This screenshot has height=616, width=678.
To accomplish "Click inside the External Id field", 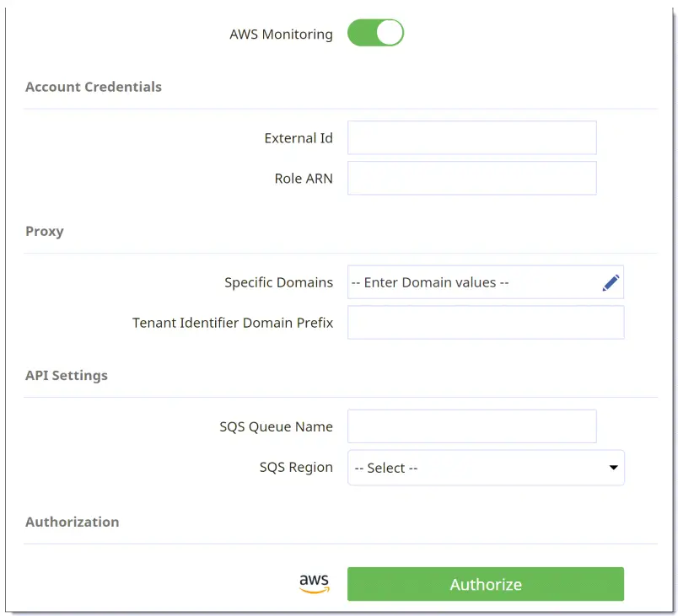I will 471,137.
